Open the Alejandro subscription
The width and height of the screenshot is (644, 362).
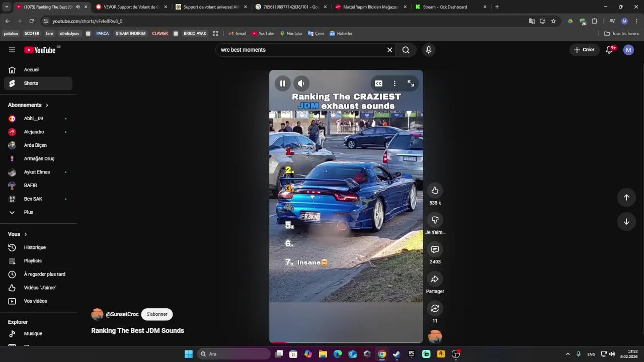tap(38, 132)
